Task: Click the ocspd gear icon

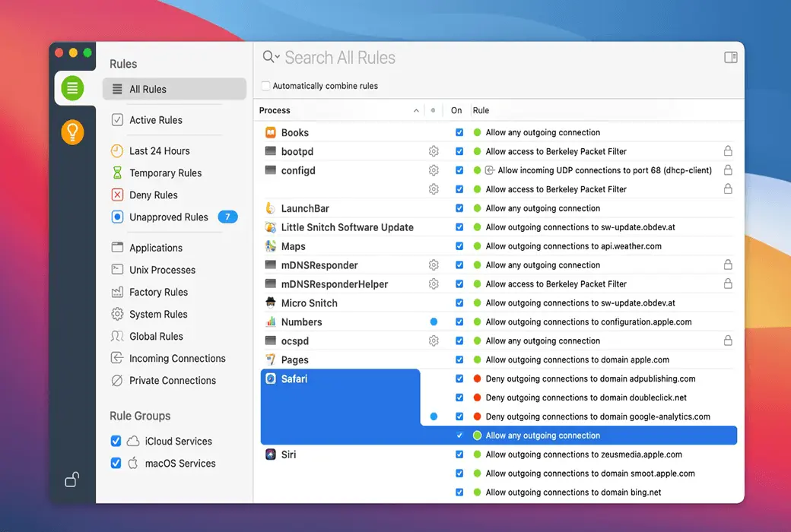Action: point(434,341)
